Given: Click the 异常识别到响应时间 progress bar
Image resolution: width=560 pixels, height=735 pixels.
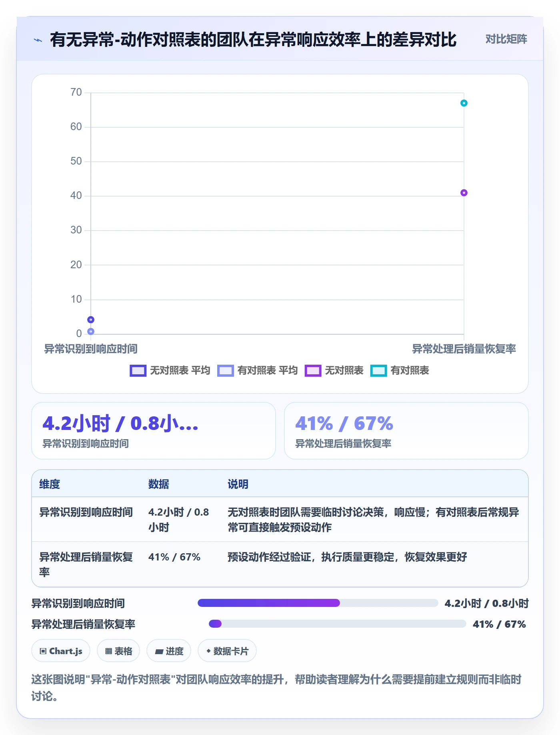Looking at the screenshot, I should 318,603.
